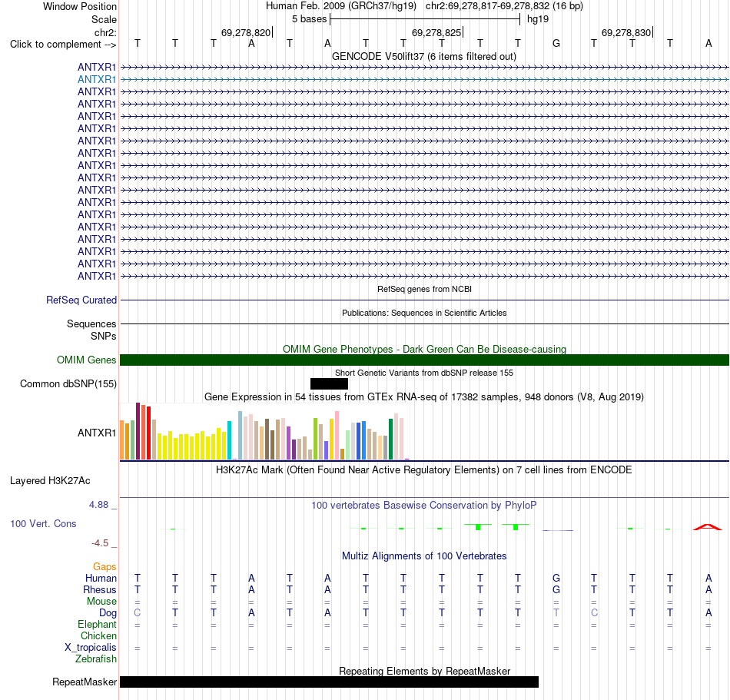Click the Scale label

click(104, 19)
